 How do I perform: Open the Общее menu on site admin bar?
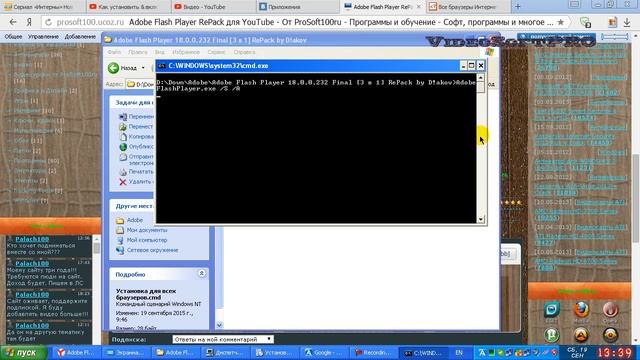tap(13, 37)
